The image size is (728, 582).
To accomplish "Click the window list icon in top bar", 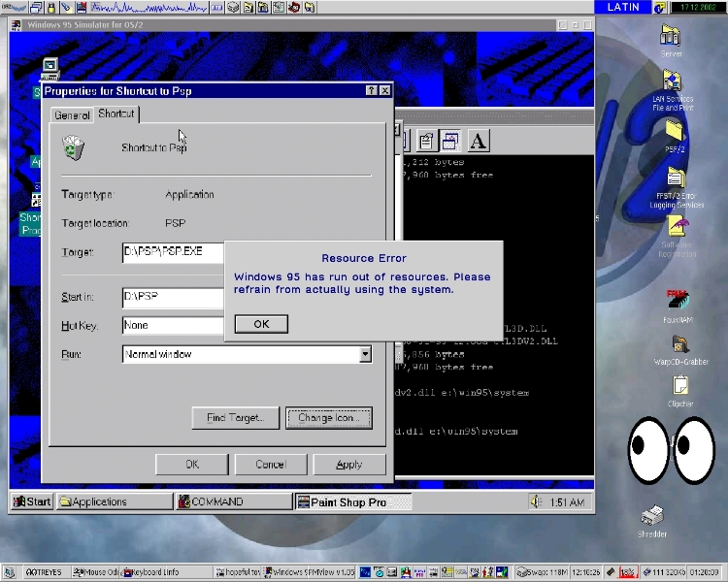I will click(x=36, y=7).
